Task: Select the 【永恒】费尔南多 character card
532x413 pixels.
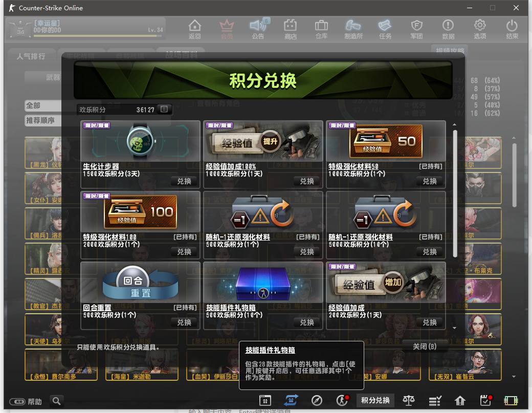Action: point(61,365)
